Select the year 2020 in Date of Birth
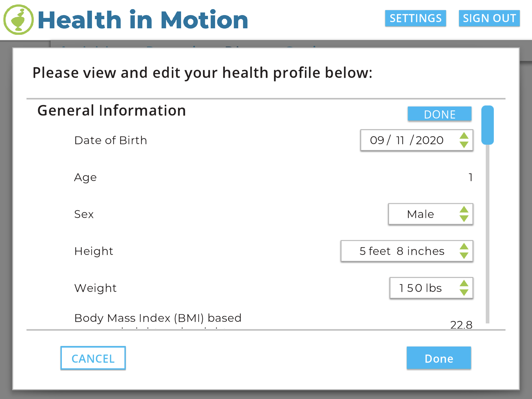Screen dimensions: 532x399 pos(430,140)
